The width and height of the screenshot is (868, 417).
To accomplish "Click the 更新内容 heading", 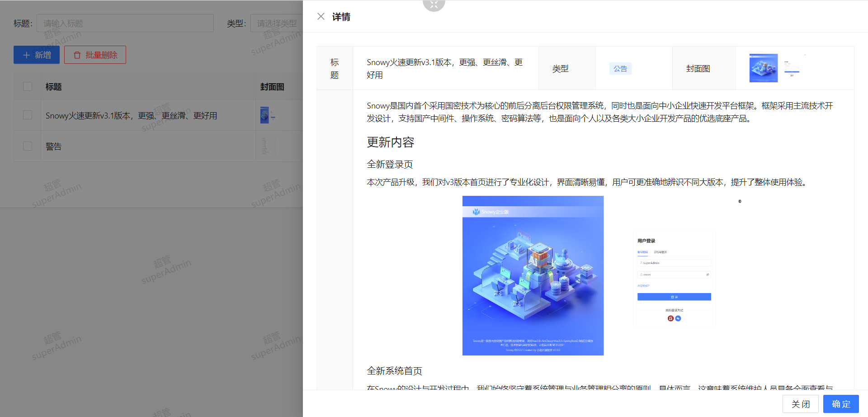I will coord(391,142).
